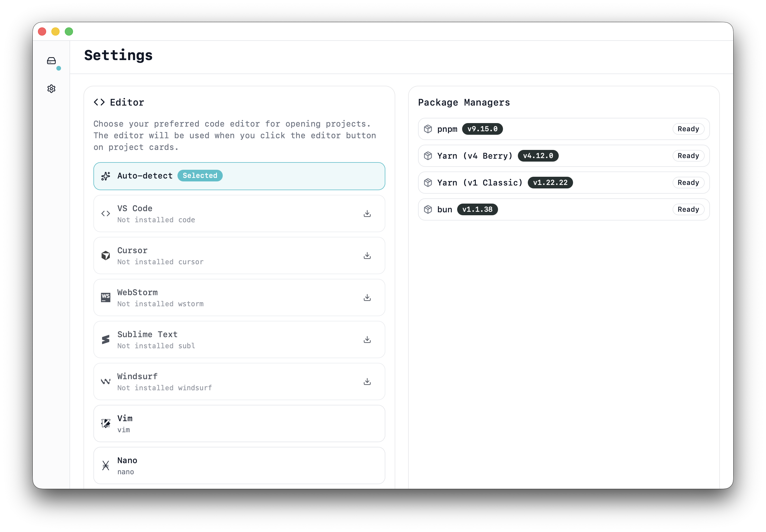Click the Windsurf download icon
766x532 pixels.
coord(367,382)
